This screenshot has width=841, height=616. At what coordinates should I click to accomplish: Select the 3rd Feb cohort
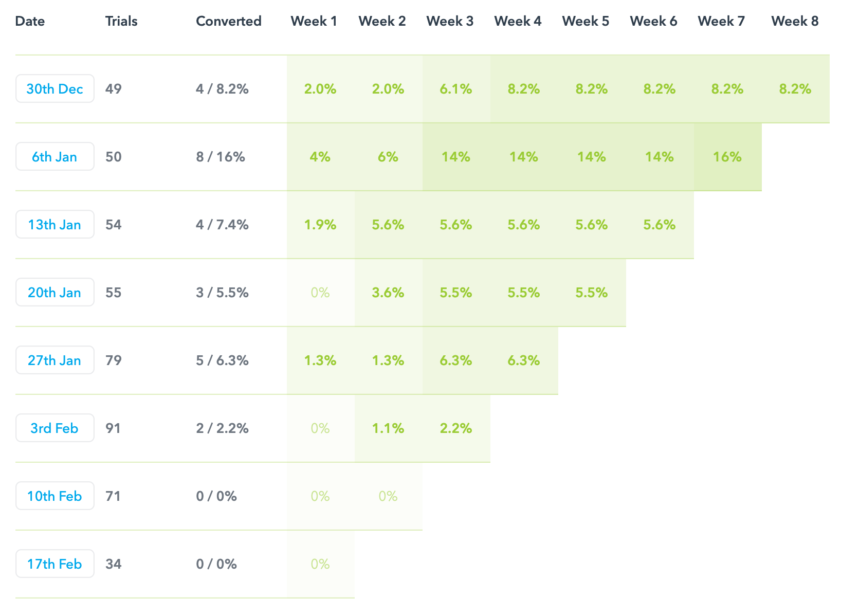click(54, 428)
